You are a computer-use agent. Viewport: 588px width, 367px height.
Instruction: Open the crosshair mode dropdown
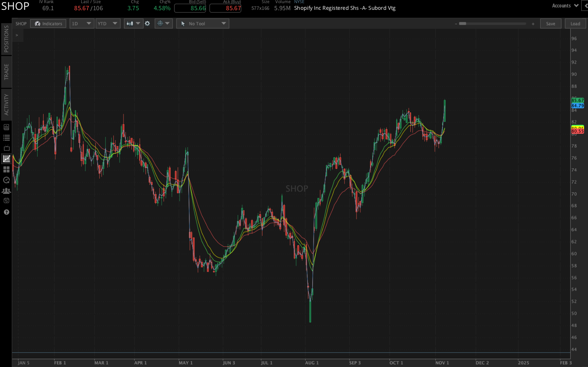(164, 24)
